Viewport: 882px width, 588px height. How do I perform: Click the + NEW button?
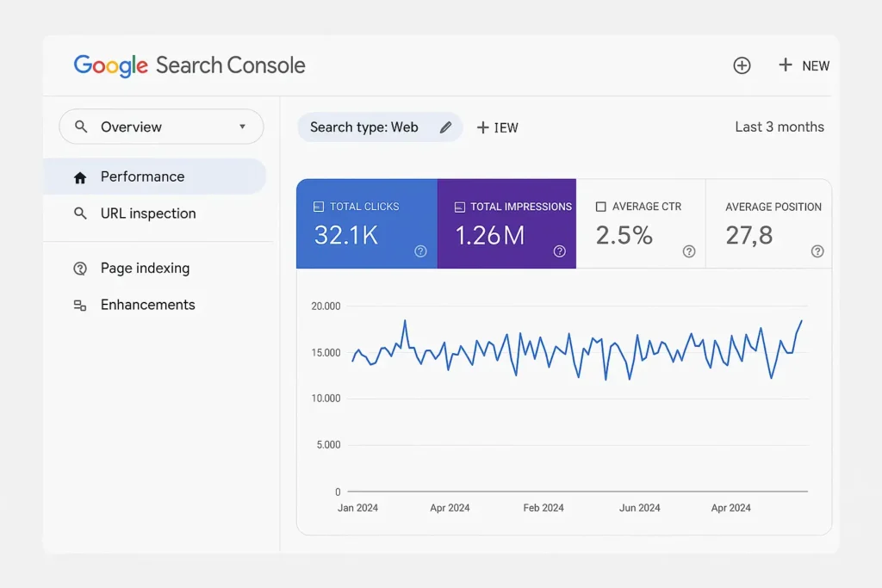(803, 65)
